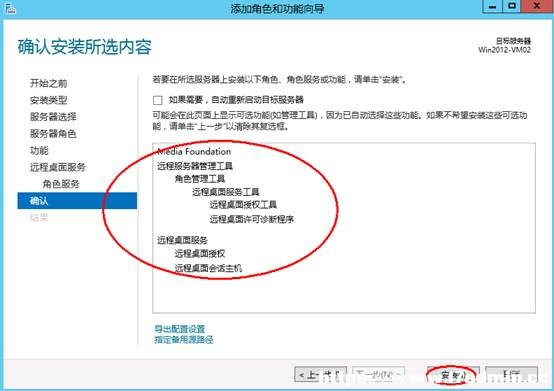Click the wizard icon in the title bar
Screen dimensions: 554x391
10,8
